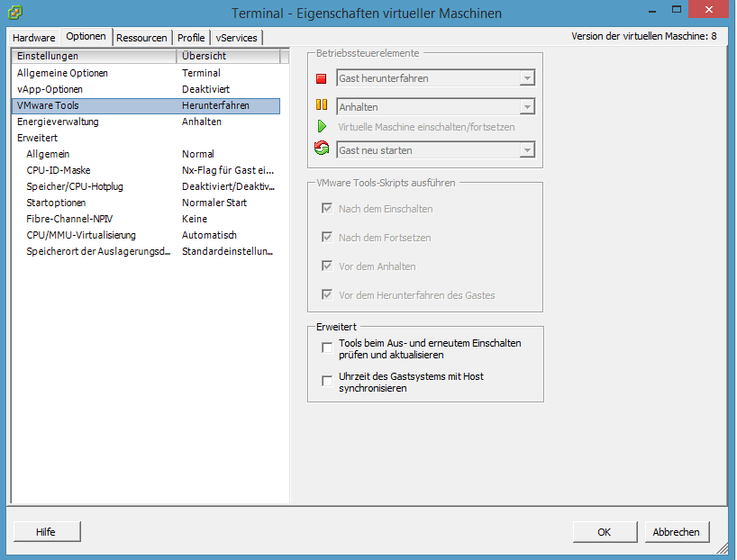Select the Optionen tab
737x560 pixels.
point(86,36)
